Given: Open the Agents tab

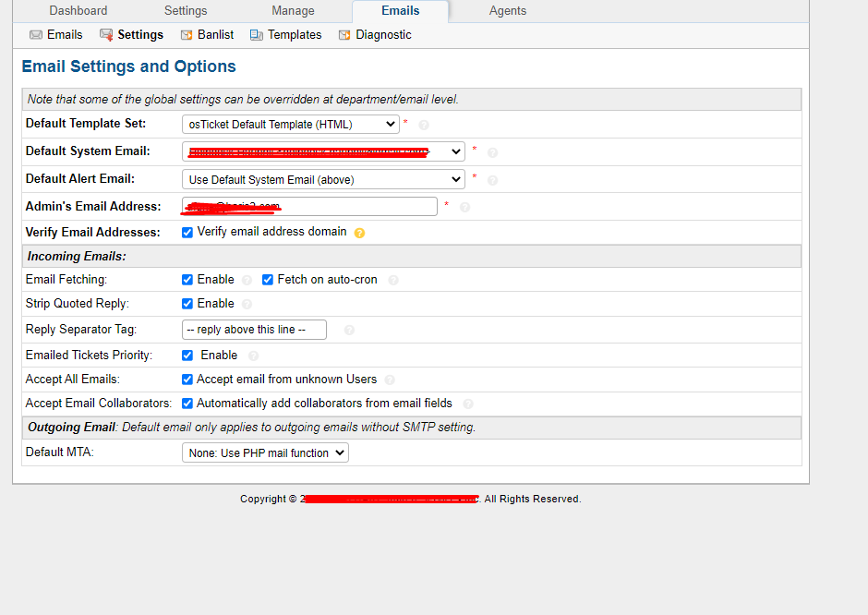Looking at the screenshot, I should pos(508,11).
